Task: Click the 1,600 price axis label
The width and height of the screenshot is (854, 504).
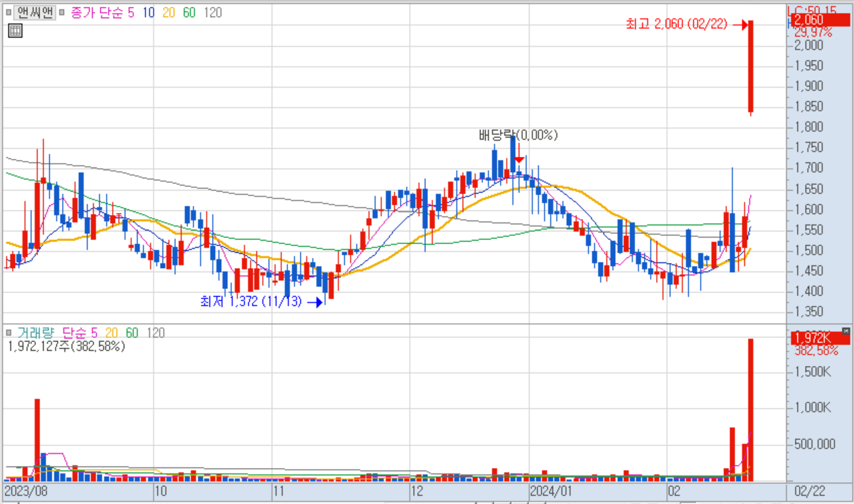Action: click(808, 209)
